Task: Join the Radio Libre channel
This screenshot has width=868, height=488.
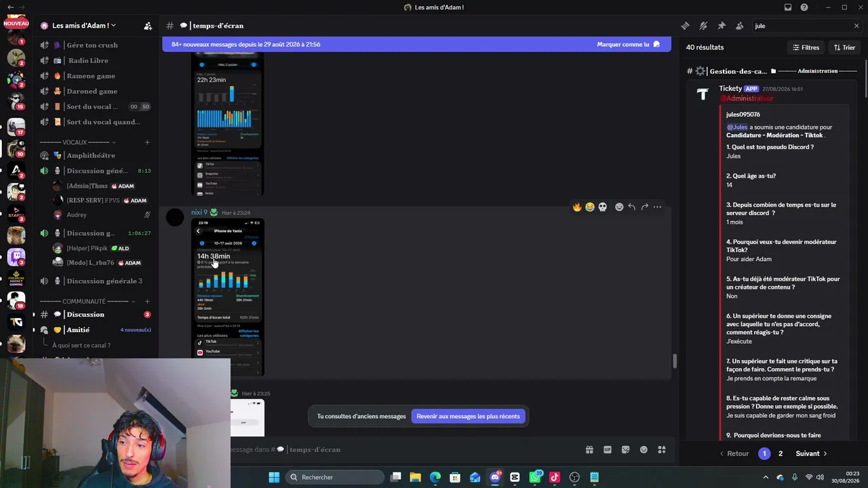Action: [95, 60]
